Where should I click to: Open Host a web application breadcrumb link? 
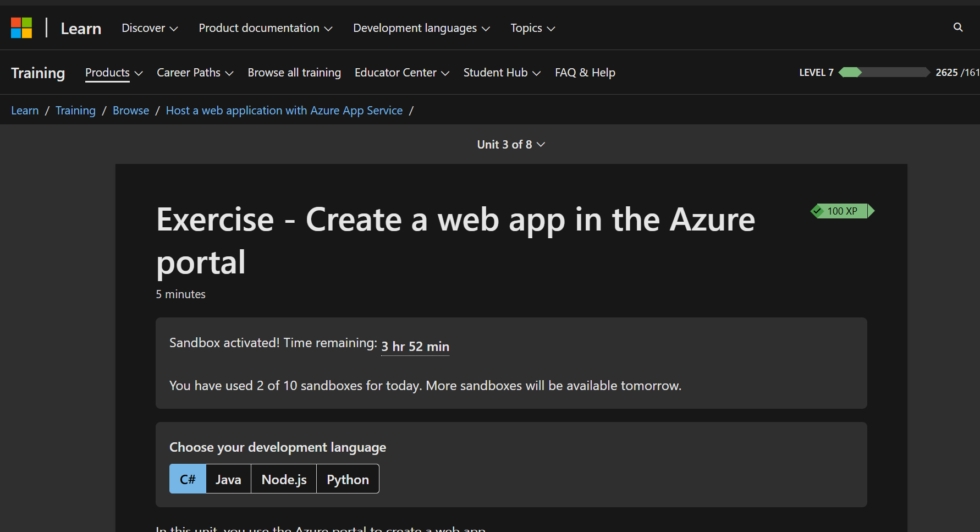[x=284, y=111]
